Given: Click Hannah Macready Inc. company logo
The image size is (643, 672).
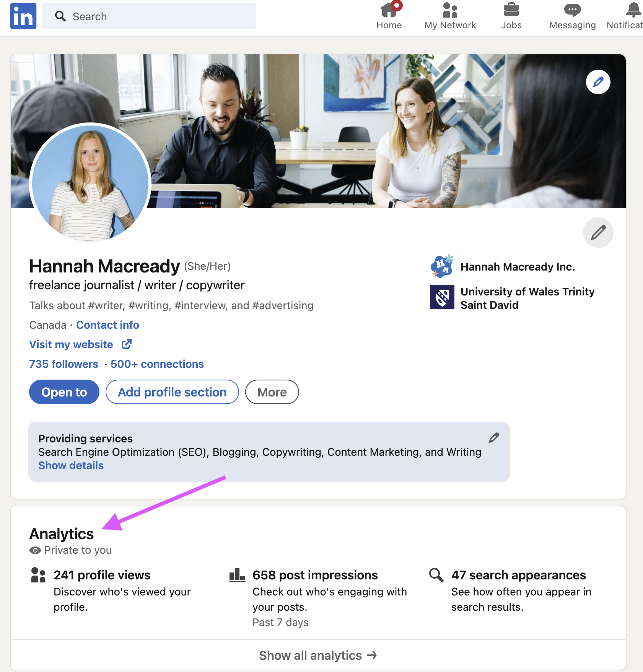Looking at the screenshot, I should tap(442, 266).
